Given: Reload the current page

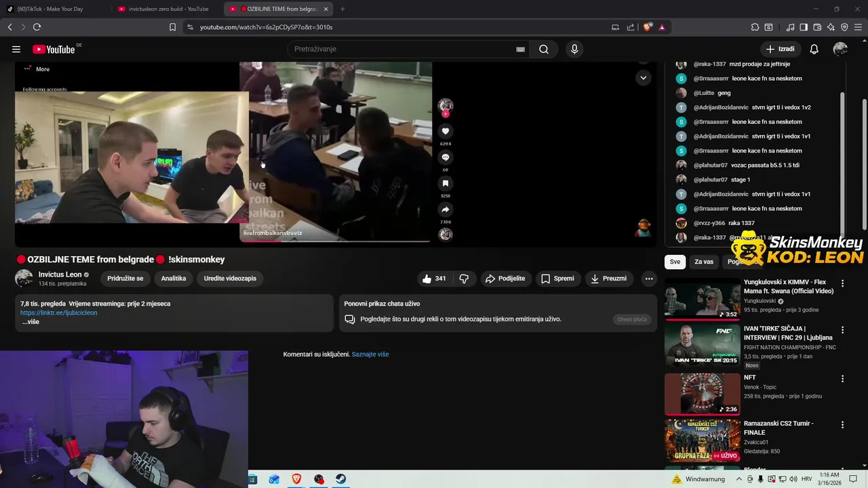Looking at the screenshot, I should pos(37,27).
